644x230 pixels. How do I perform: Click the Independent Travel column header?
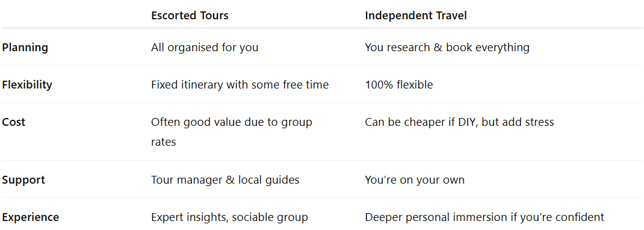[416, 16]
